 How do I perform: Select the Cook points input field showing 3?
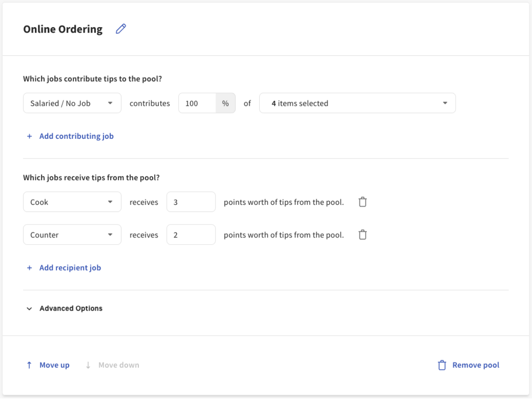(191, 202)
